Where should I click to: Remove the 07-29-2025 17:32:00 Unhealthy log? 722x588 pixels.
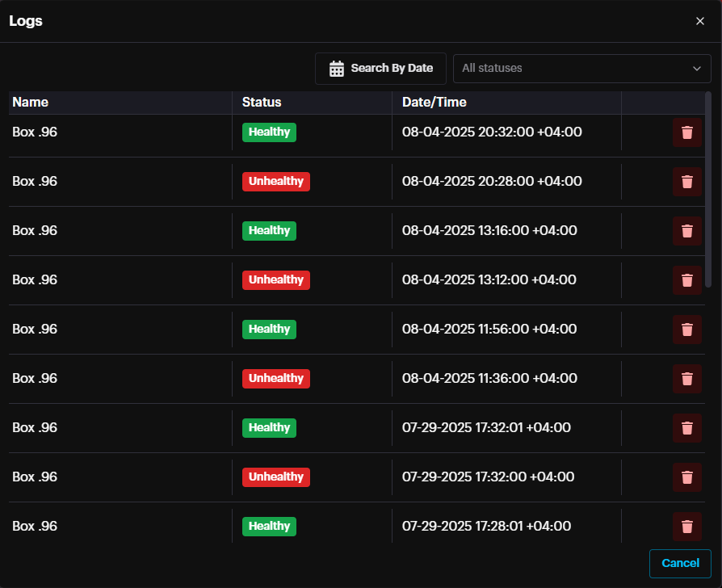686,477
